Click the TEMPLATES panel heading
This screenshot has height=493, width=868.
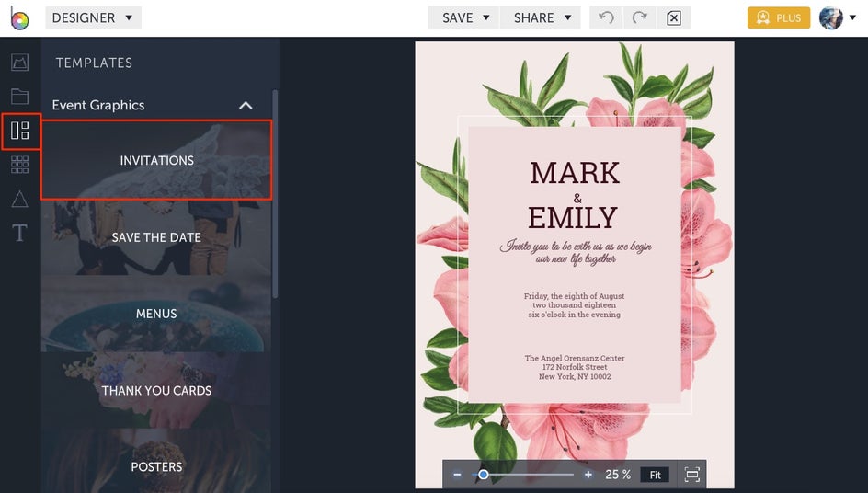[x=94, y=63]
